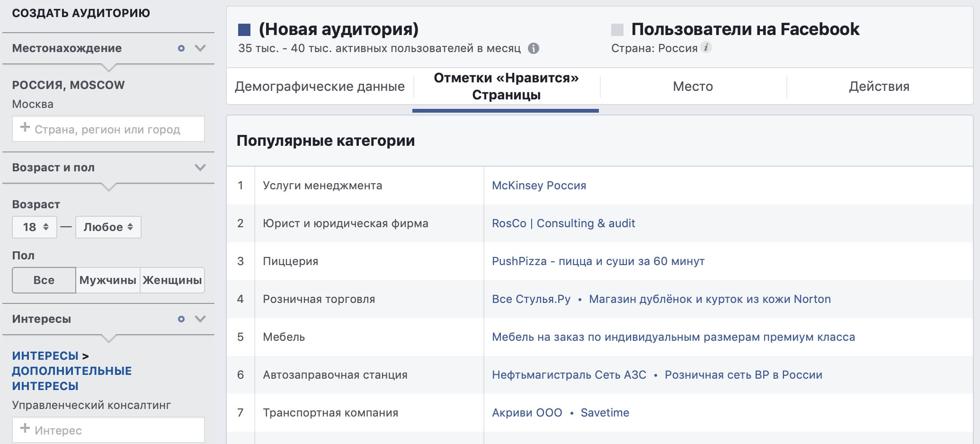The image size is (980, 444).
Task: Click 35 тыс. - 40 тыс. active users text
Action: click(x=379, y=48)
